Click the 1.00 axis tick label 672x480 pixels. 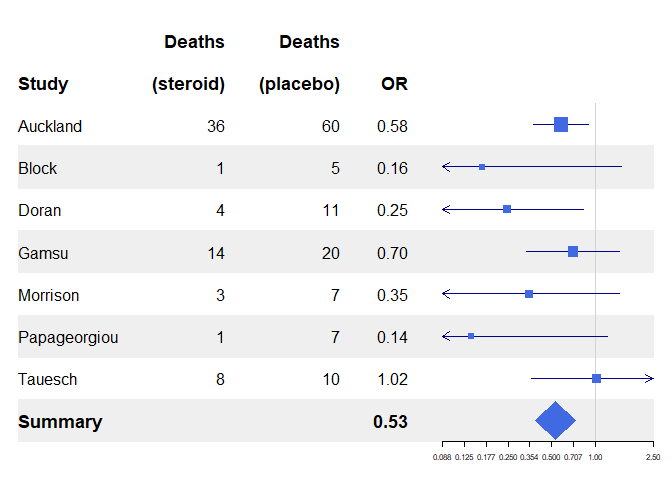click(595, 457)
